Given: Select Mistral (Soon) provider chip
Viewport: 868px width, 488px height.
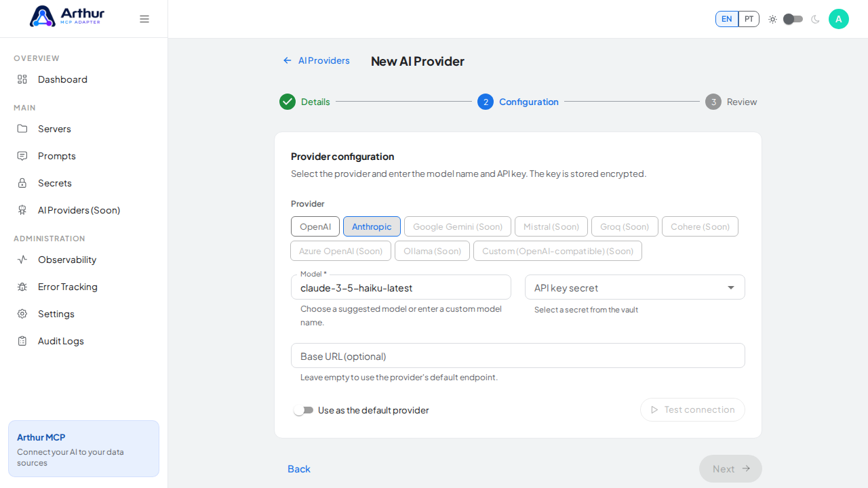Looking at the screenshot, I should click(x=551, y=226).
